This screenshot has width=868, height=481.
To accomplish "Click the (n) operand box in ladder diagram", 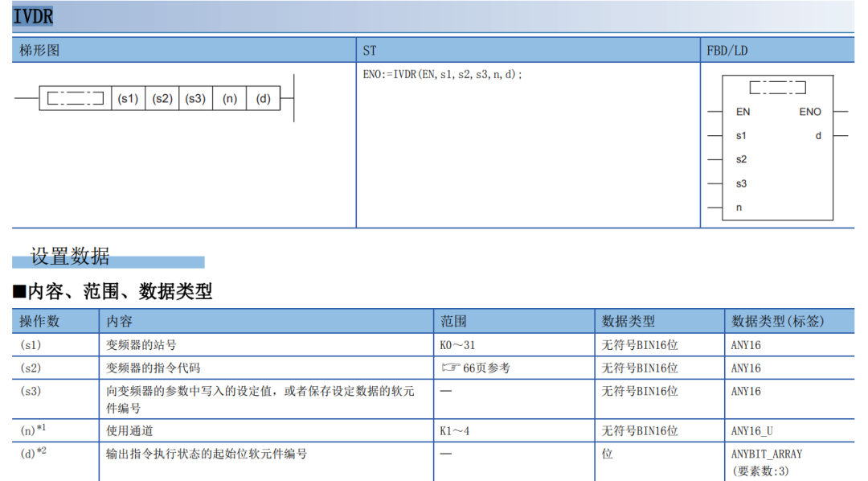I will click(x=229, y=99).
